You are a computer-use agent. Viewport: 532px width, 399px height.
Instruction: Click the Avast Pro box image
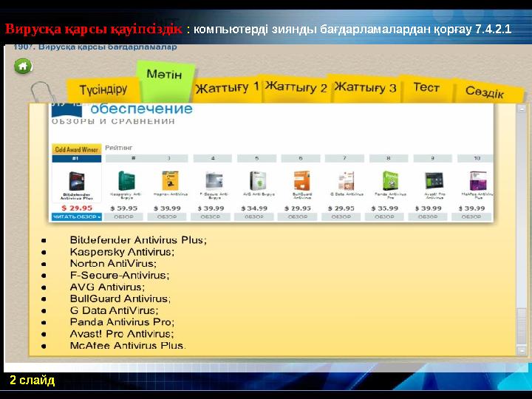pyautogui.click(x=434, y=181)
